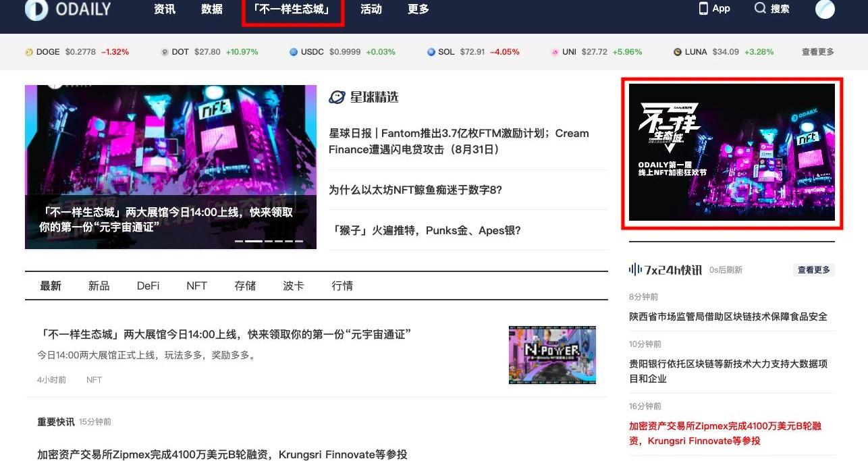Select the 最新 tab

51,286
